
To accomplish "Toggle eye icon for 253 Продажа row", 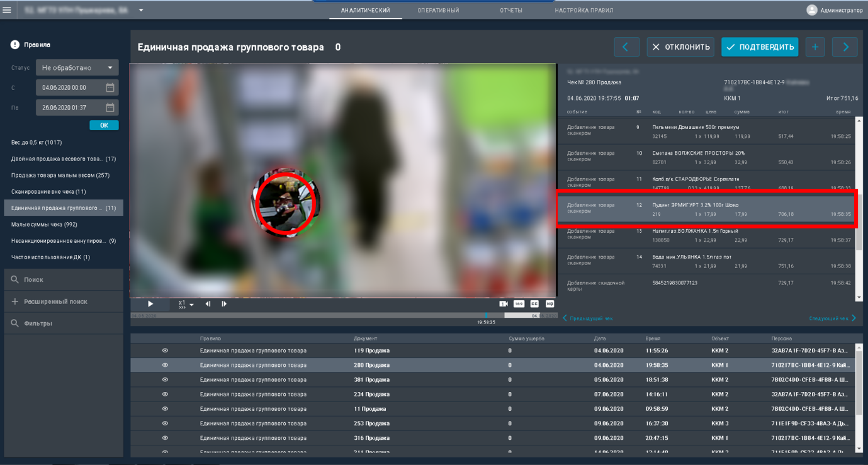I will click(165, 423).
